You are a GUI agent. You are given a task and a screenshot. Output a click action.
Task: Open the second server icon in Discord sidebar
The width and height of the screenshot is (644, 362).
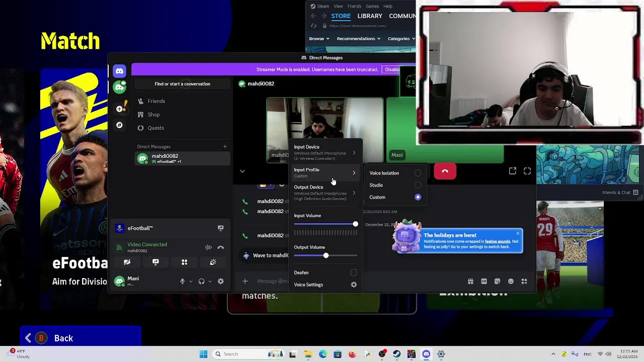pyautogui.click(x=119, y=87)
